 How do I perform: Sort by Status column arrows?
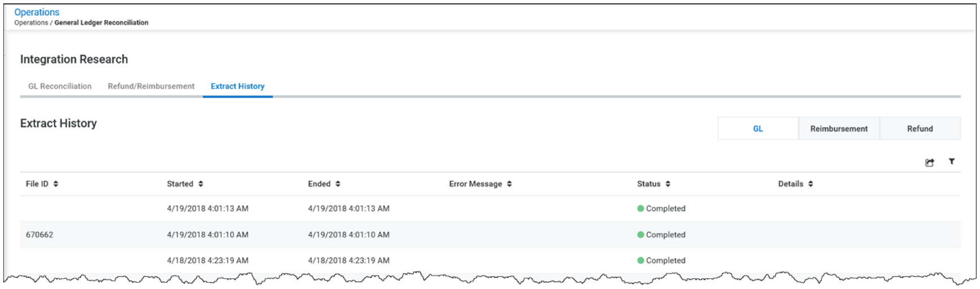click(x=667, y=184)
